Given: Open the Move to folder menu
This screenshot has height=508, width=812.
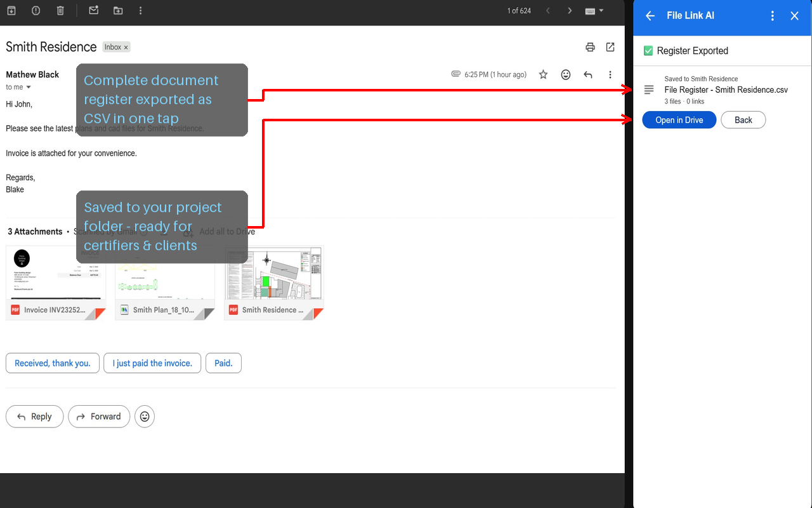Looking at the screenshot, I should pos(118,11).
